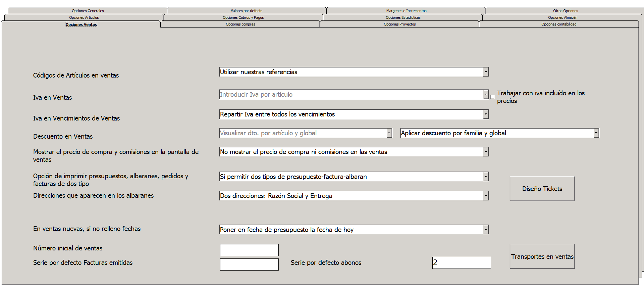
Task: Enable 'Trabajar con iva incluído' checkbox
Action: point(492,97)
